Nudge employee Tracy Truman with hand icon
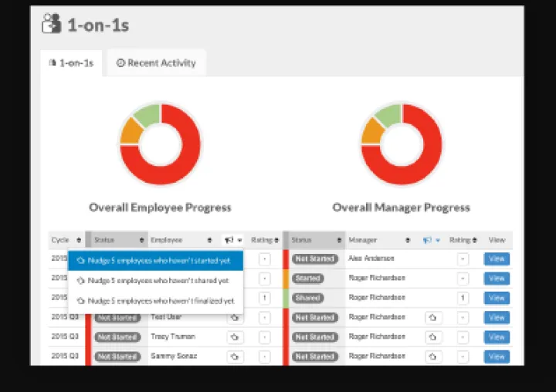Screen dimensions: 556x392 tap(235, 337)
